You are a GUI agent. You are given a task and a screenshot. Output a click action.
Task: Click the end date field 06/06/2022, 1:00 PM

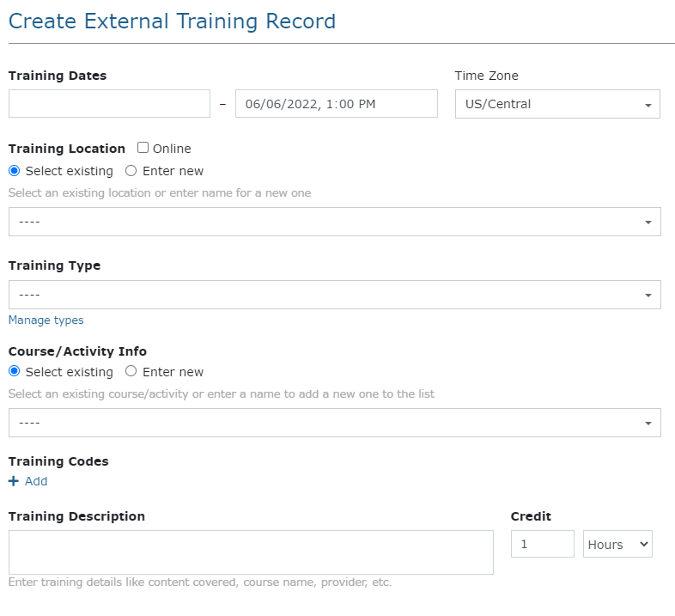point(337,103)
